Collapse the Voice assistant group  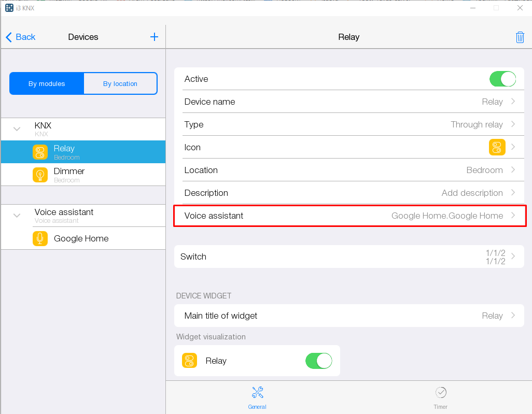click(x=17, y=216)
